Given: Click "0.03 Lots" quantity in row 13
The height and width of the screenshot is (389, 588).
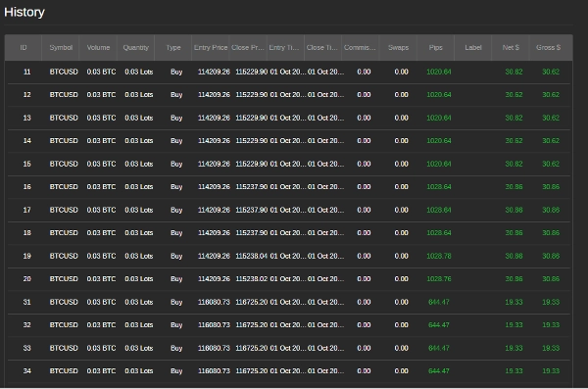Looking at the screenshot, I should (x=139, y=118).
